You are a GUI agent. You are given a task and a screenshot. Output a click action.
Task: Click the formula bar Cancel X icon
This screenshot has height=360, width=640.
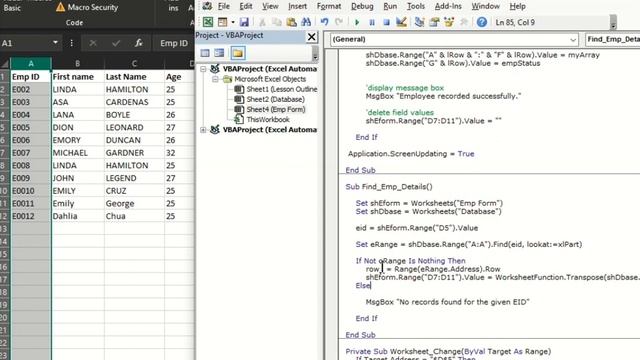(93, 43)
